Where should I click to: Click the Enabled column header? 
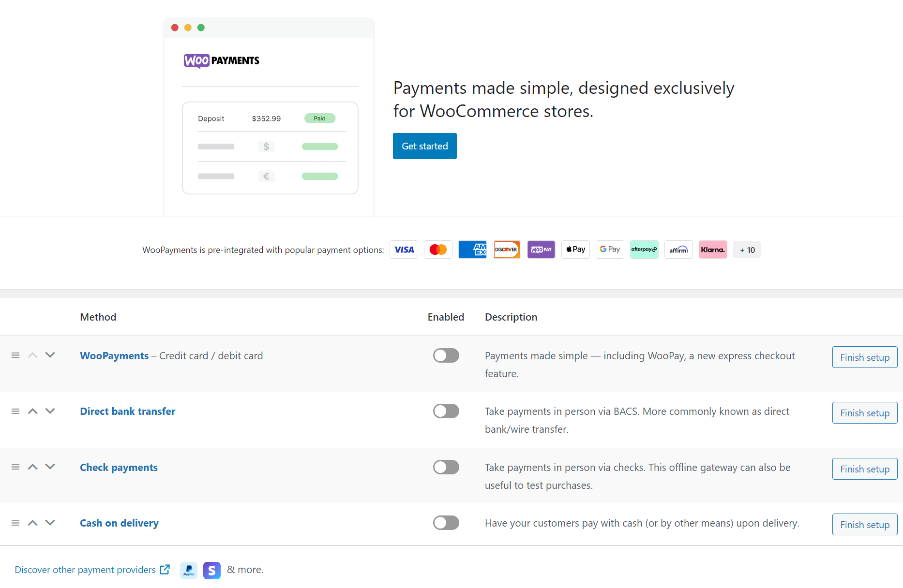446,317
